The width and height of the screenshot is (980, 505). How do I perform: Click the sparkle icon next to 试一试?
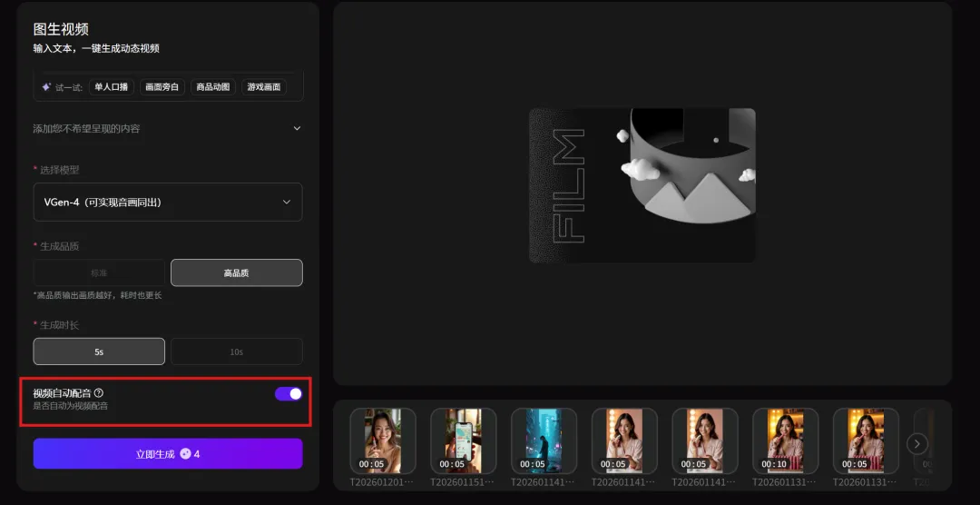[45, 87]
